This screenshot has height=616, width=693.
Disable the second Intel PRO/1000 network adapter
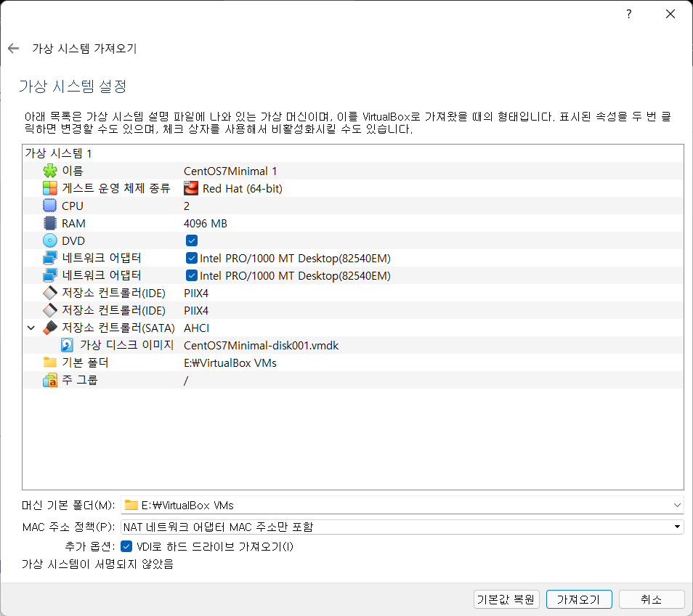[191, 276]
